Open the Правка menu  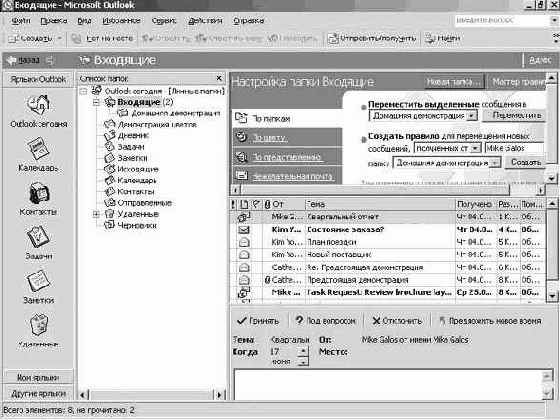54,21
